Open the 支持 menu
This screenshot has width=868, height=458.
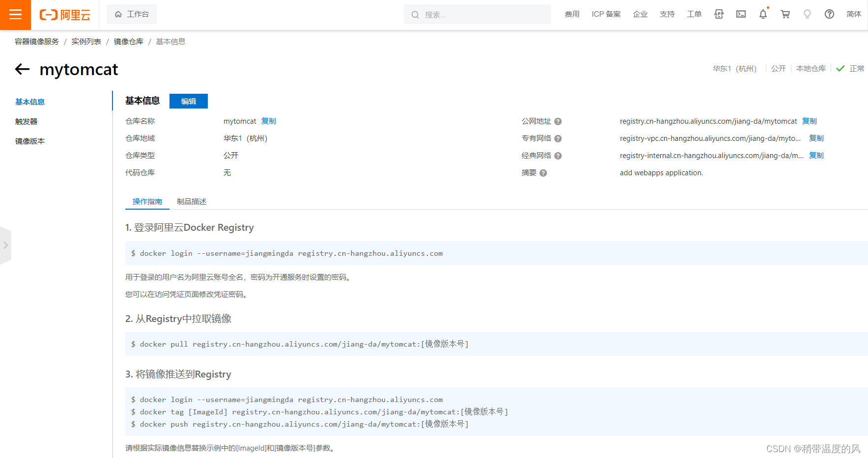click(667, 14)
